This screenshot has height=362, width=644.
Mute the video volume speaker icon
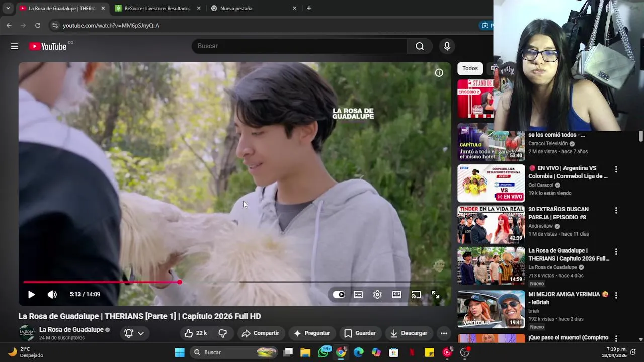52,295
